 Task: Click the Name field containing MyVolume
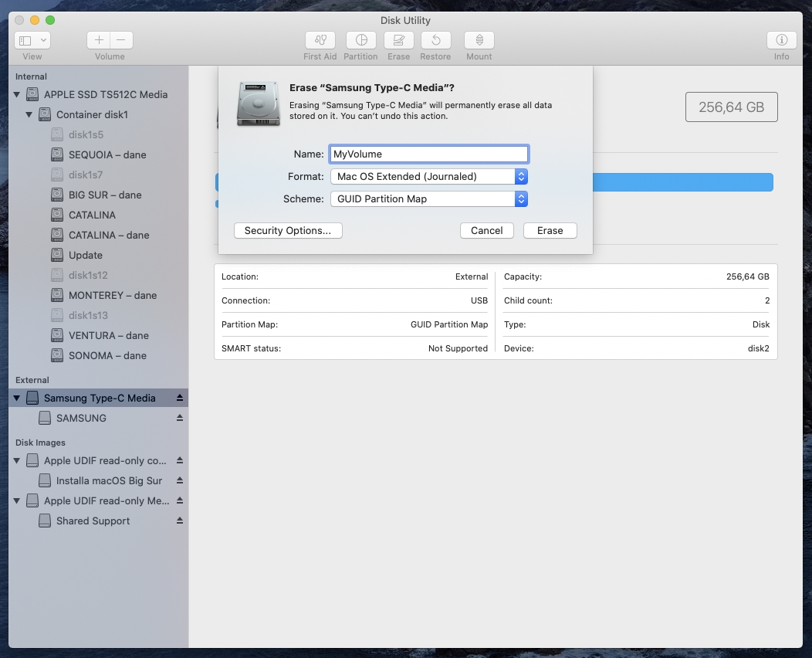[429, 154]
